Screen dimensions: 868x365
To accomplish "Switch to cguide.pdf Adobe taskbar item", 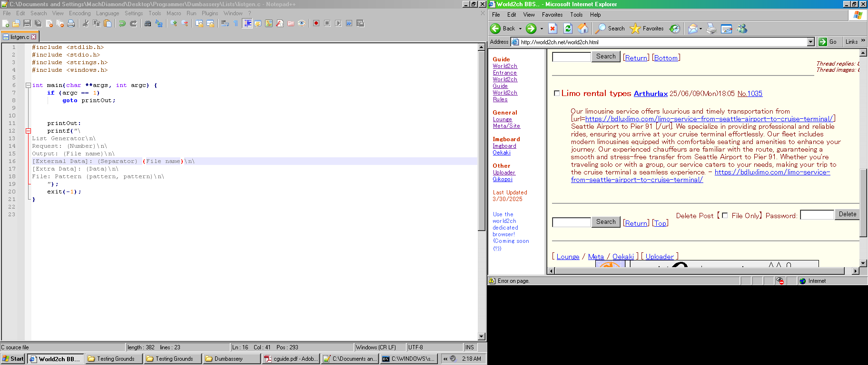I will 290,359.
